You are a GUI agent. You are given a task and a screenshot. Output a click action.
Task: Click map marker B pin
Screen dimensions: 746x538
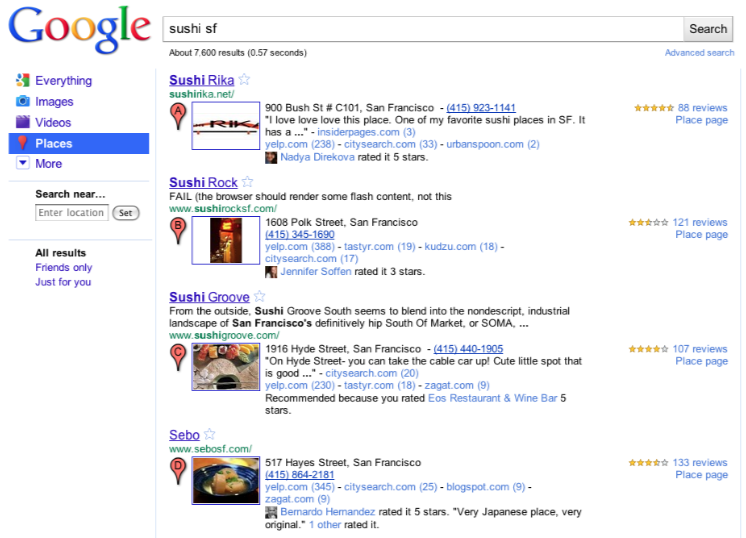point(178,231)
